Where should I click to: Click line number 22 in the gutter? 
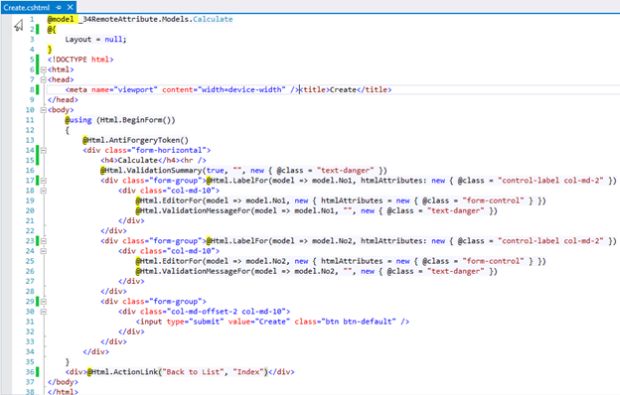[x=30, y=231]
